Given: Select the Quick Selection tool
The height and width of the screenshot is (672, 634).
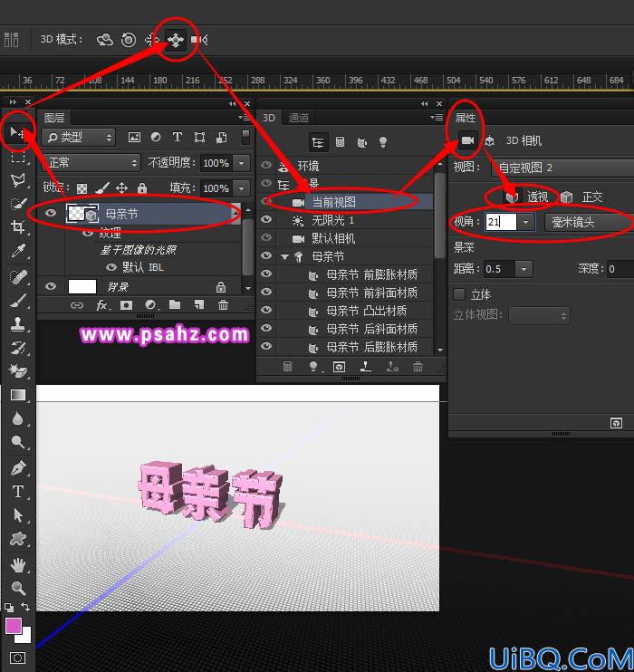Looking at the screenshot, I should click(x=17, y=203).
